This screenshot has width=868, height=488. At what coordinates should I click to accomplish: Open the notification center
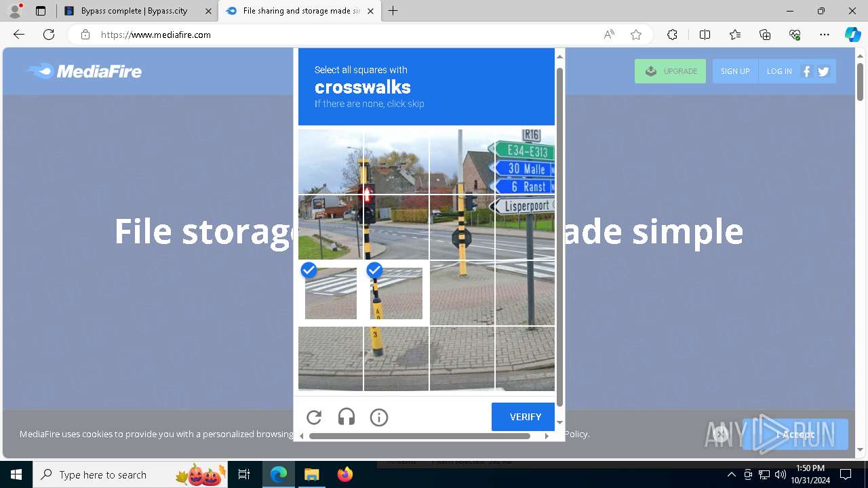pyautogui.click(x=846, y=474)
